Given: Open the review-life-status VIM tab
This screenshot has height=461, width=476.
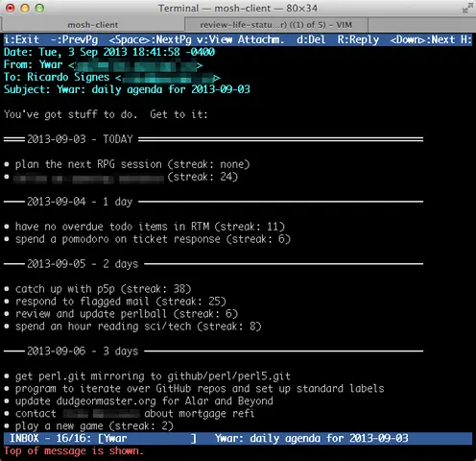Looking at the screenshot, I should coord(276,25).
